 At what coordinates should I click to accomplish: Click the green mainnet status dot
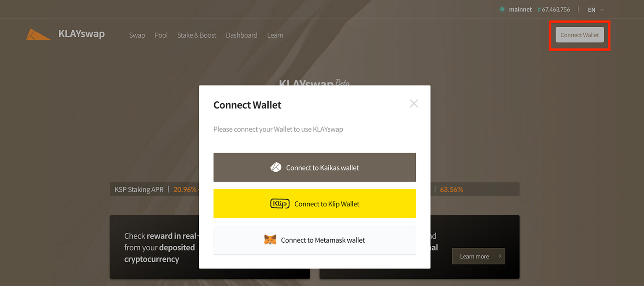502,9
